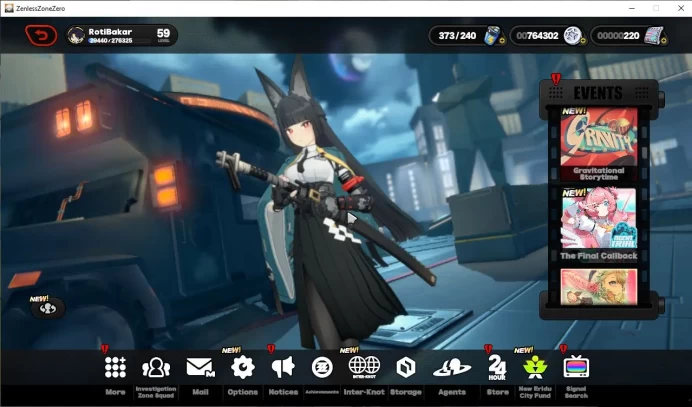Click the Inter-Knot level 59 indicator
The height and width of the screenshot is (407, 692).
[163, 35]
